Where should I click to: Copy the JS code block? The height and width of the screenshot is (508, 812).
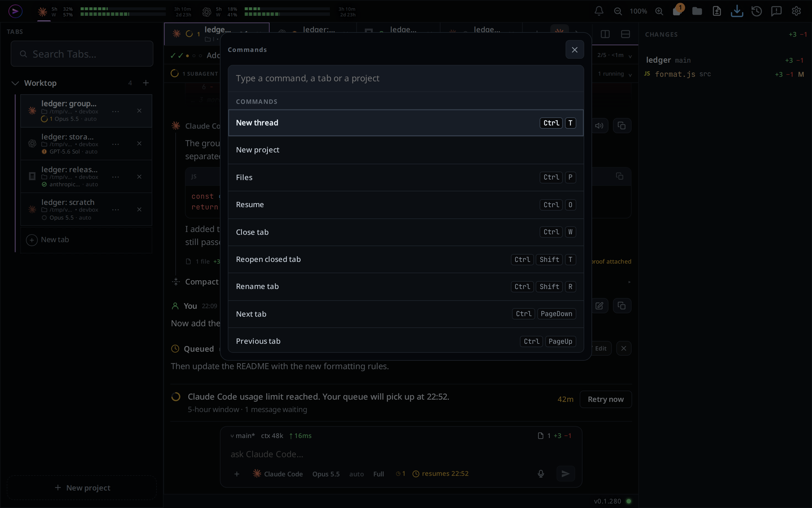coord(619,176)
